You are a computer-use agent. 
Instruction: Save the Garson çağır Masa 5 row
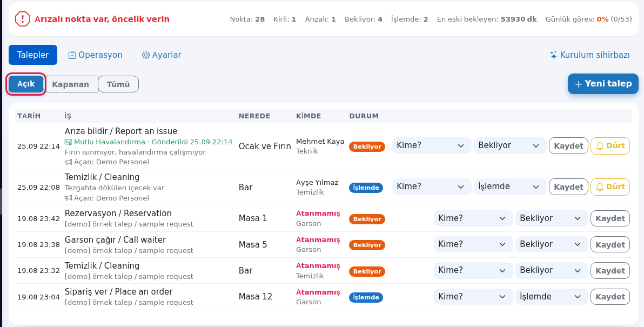[610, 244]
